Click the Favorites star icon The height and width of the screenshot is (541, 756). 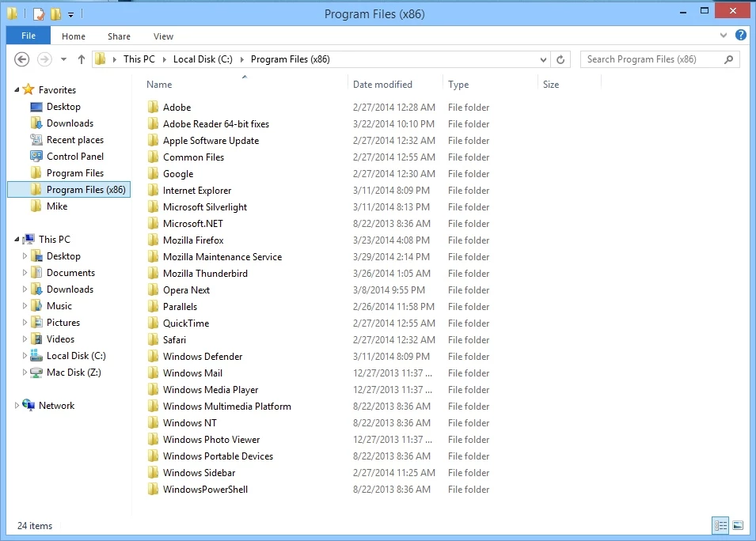point(28,89)
